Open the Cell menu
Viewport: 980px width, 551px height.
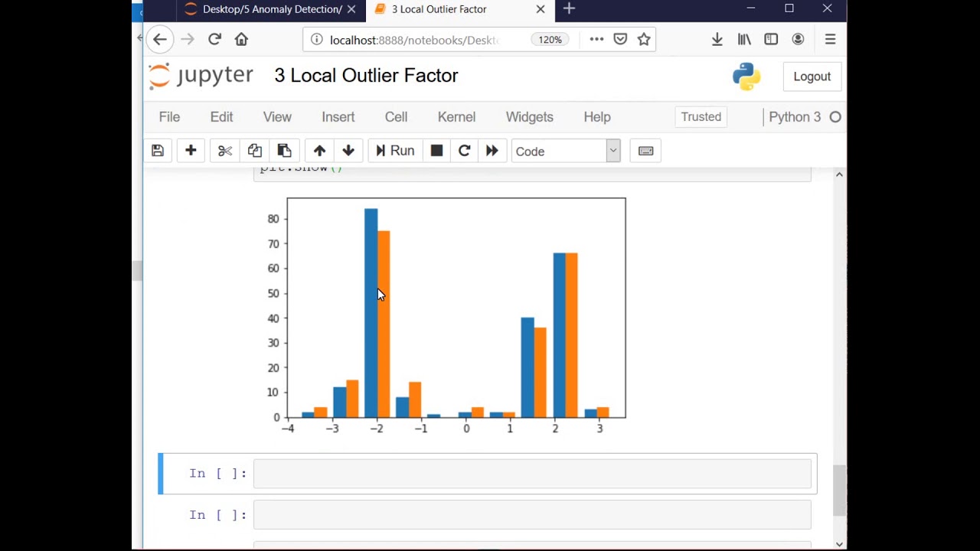pos(396,117)
